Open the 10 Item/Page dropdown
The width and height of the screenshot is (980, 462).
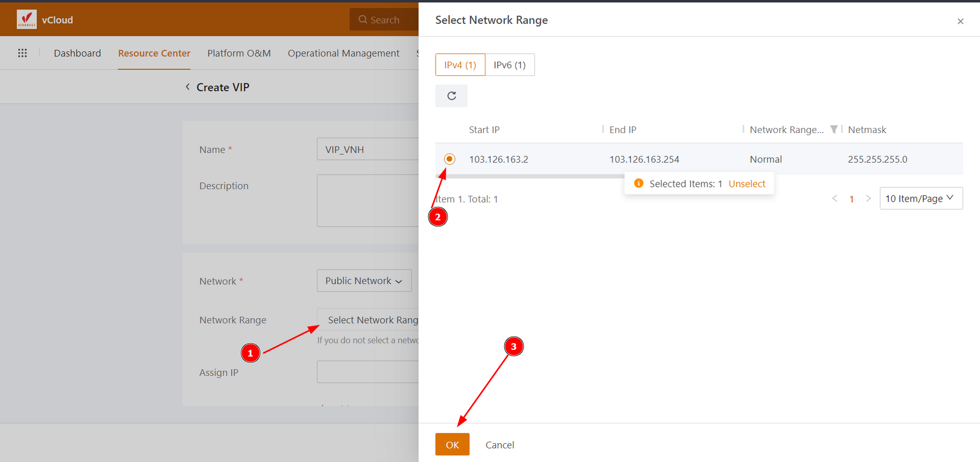coord(921,199)
